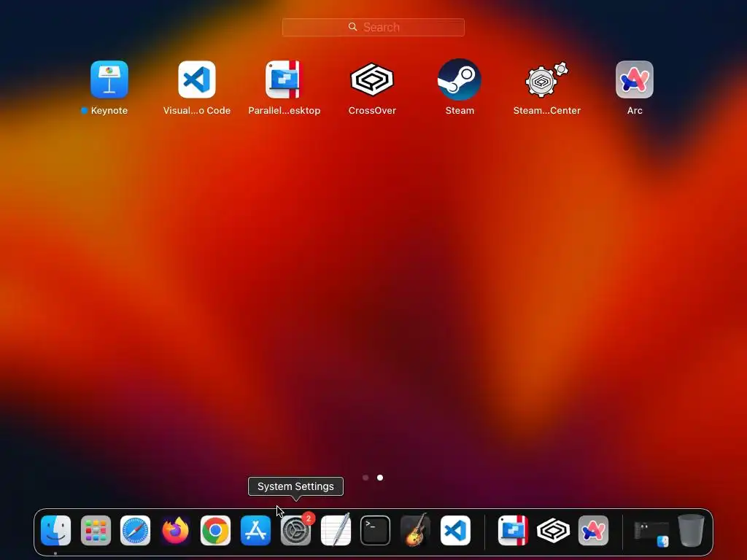Switch to first Launchpad page dot
747x560 pixels.
pyautogui.click(x=365, y=478)
